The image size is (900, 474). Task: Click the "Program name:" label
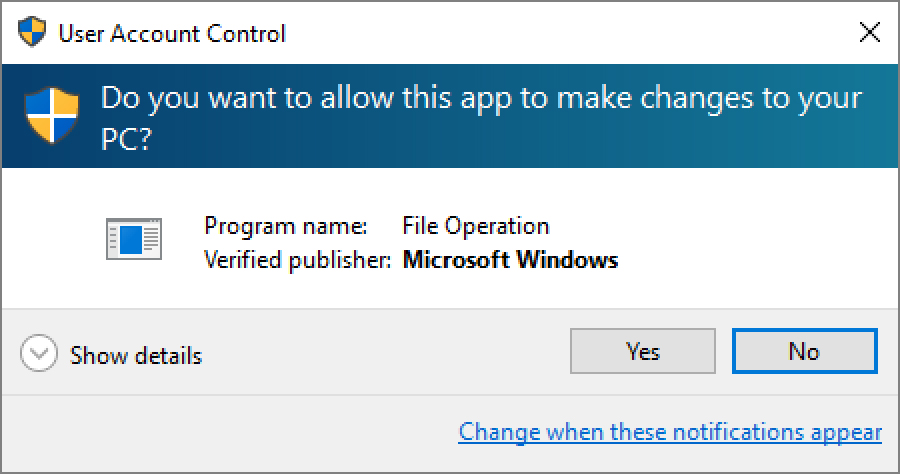point(286,226)
